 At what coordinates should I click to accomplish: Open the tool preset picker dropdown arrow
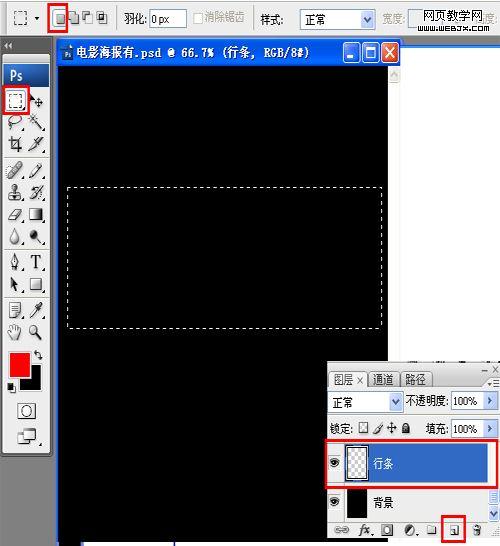point(37,18)
